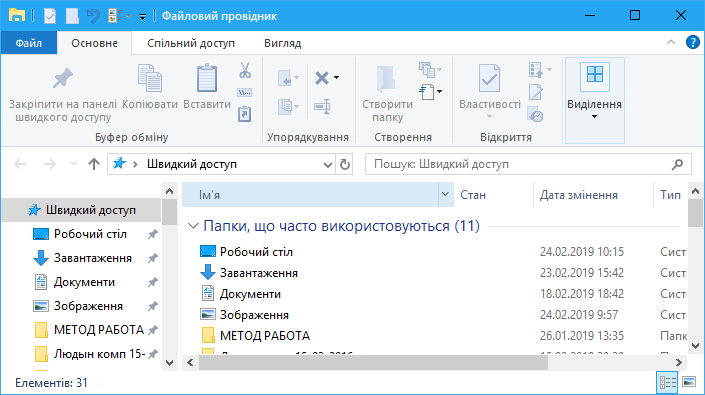Select Документи in the file list
Viewport: 705px width, 395px height.
click(x=250, y=294)
